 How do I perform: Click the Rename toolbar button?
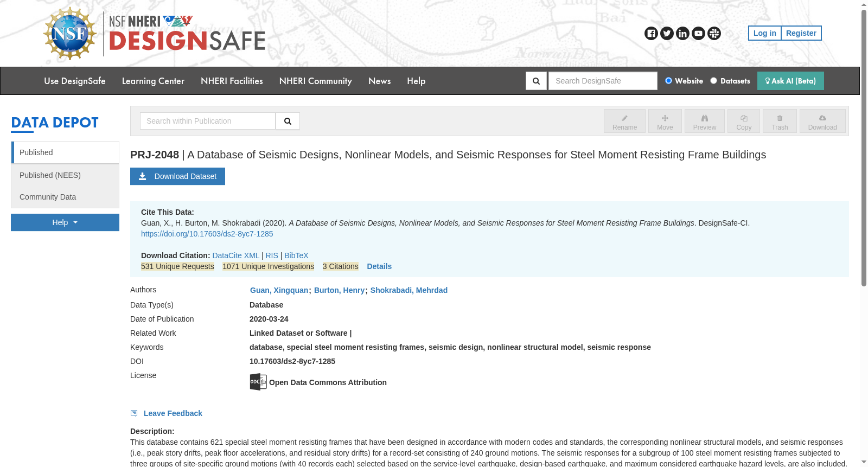point(624,121)
